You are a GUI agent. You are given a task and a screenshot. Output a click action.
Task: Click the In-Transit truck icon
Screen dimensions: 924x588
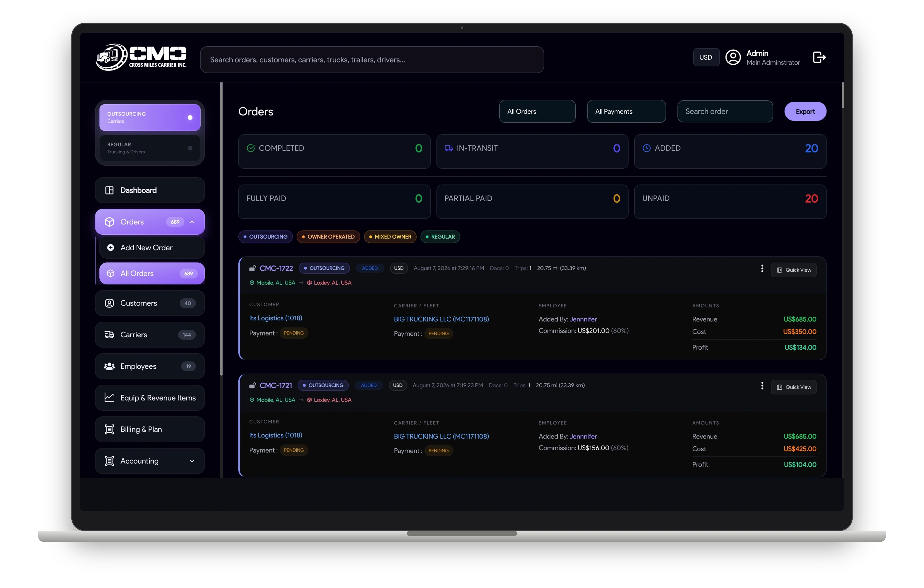pyautogui.click(x=449, y=148)
